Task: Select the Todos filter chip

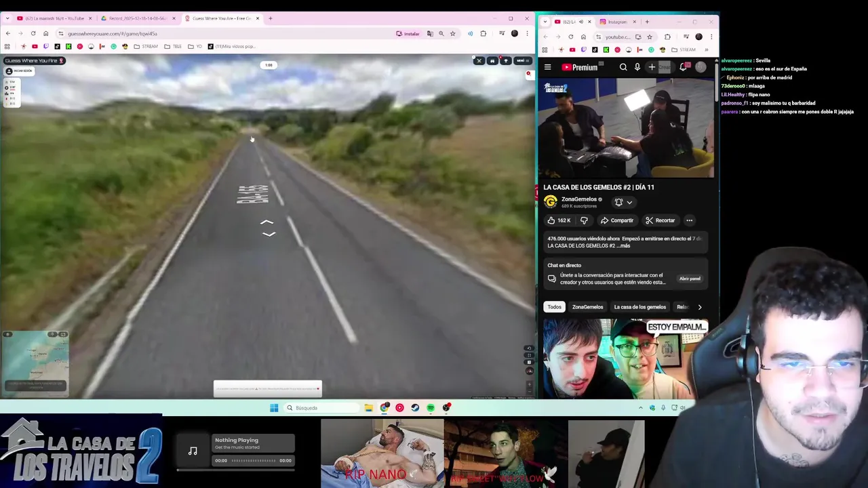Action: pos(555,307)
